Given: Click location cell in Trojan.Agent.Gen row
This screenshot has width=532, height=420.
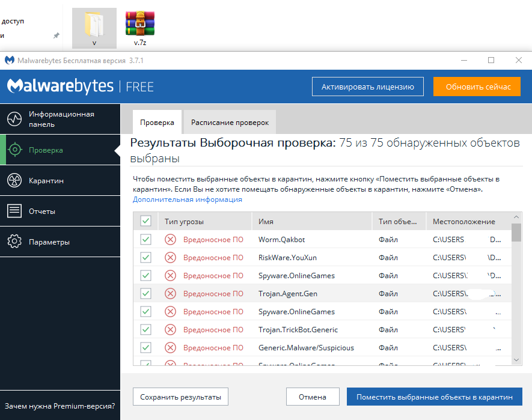Looking at the screenshot, I should click(467, 293).
